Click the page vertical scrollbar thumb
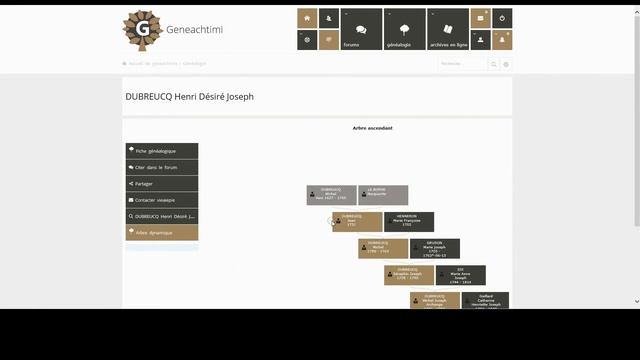640x360 pixels. coord(637,120)
